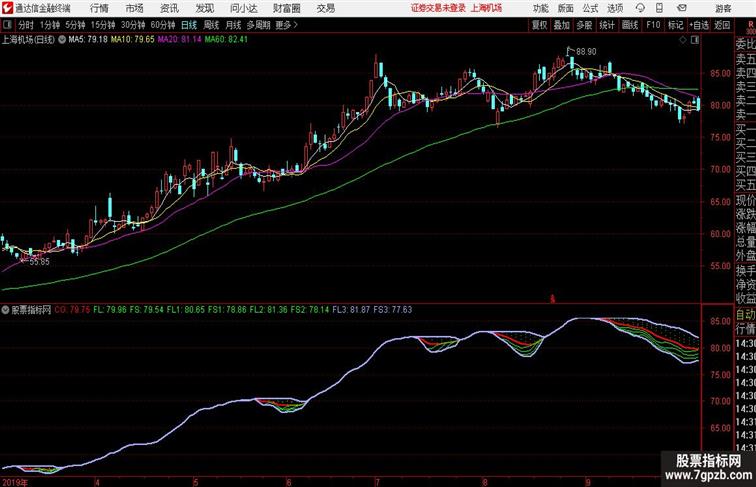Image resolution: width=756 pixels, height=487 pixels.
Task: Open F10 company info
Action: [653, 25]
